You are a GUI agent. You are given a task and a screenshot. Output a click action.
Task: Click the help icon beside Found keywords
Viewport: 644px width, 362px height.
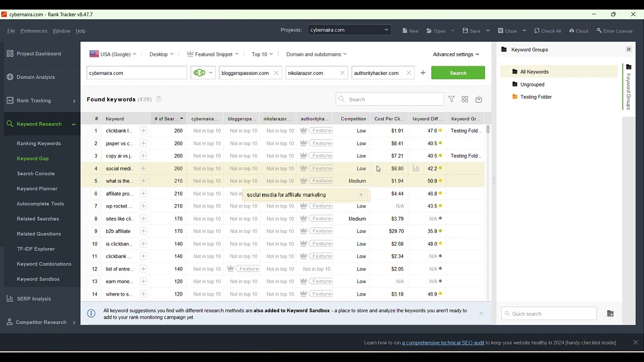(158, 99)
